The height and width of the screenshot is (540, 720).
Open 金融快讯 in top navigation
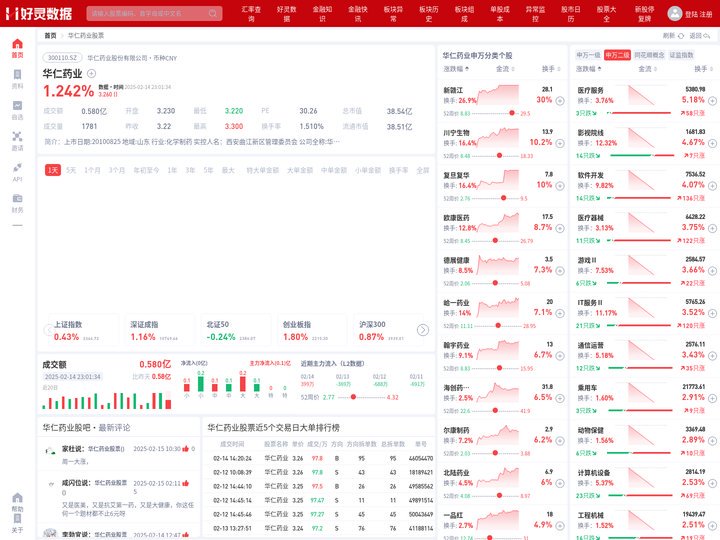tap(358, 13)
